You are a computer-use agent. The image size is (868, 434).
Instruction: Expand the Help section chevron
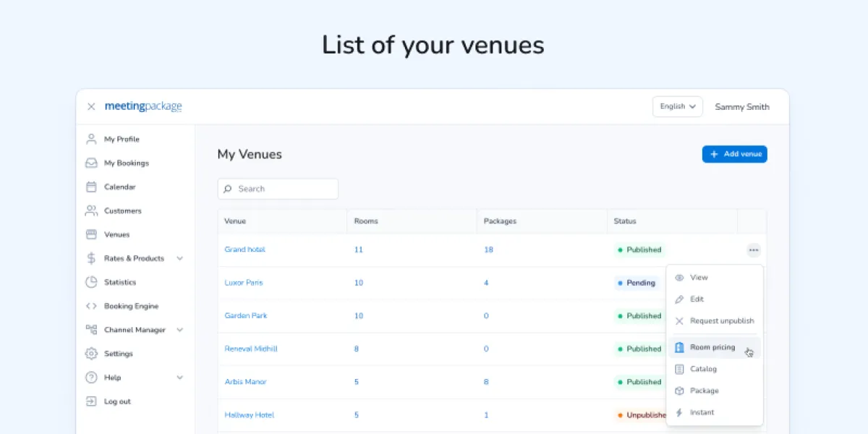[x=180, y=378]
